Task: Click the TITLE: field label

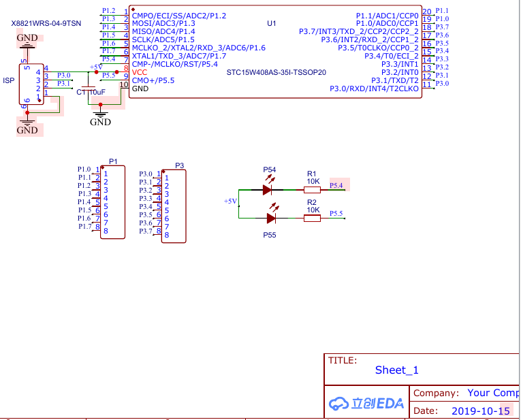Action: click(343, 361)
